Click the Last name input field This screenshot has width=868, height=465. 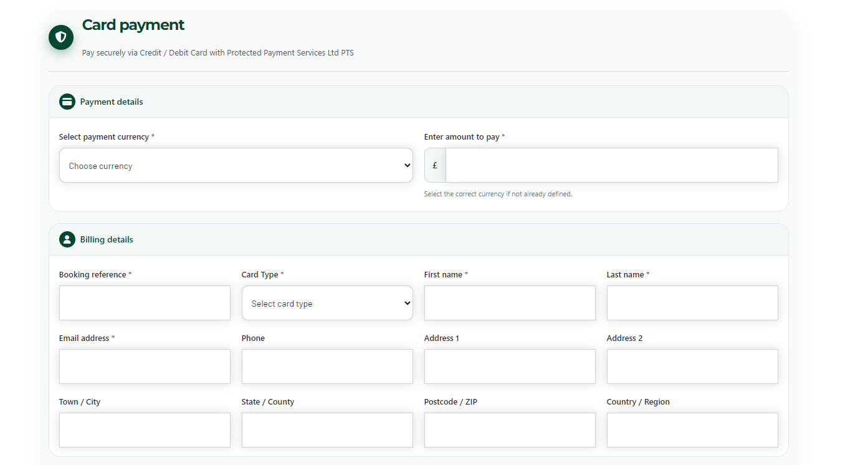(692, 303)
